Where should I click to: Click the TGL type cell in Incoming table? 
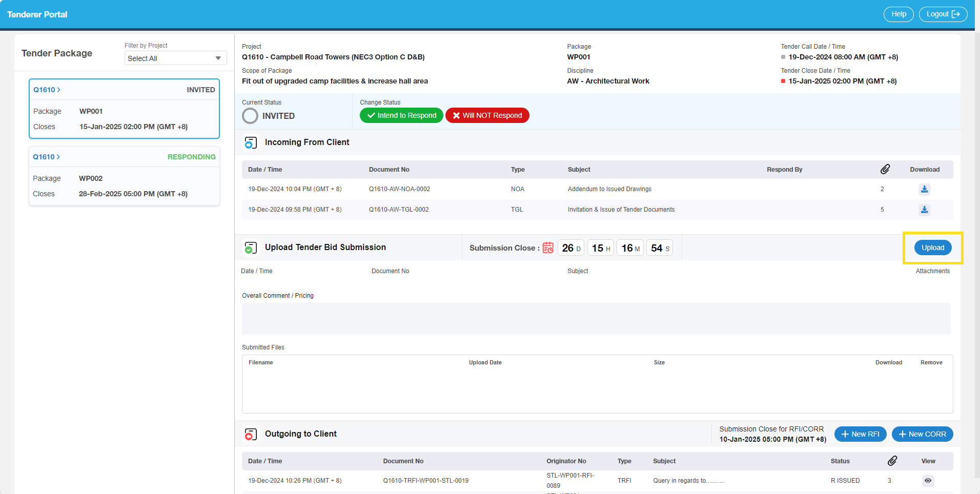pos(517,210)
